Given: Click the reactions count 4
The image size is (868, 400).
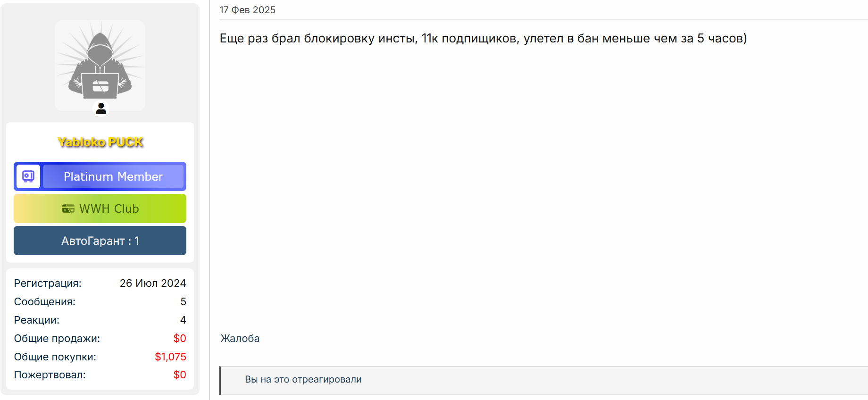Looking at the screenshot, I should pos(183,320).
